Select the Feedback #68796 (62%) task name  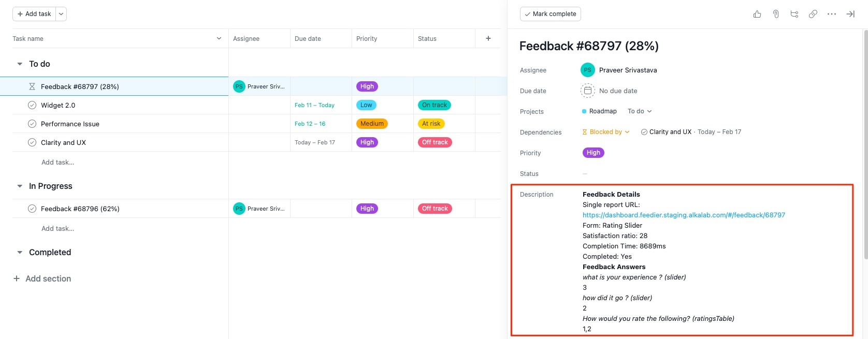80,209
